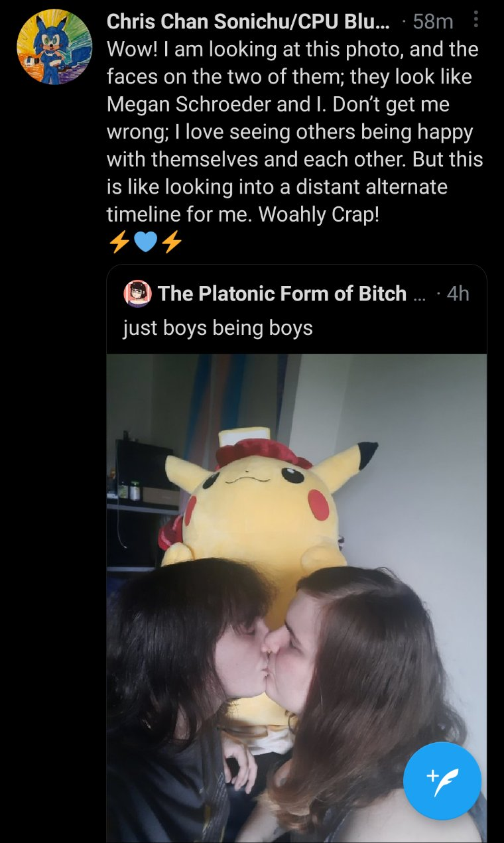Screen dimensions: 504x843
Task: Tap the 'distant alternate' text line
Action: click(277, 187)
